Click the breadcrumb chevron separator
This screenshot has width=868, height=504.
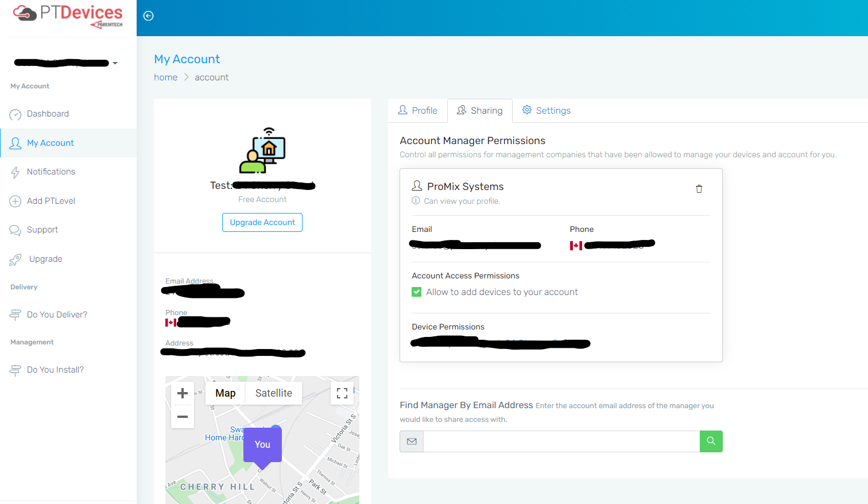point(186,77)
